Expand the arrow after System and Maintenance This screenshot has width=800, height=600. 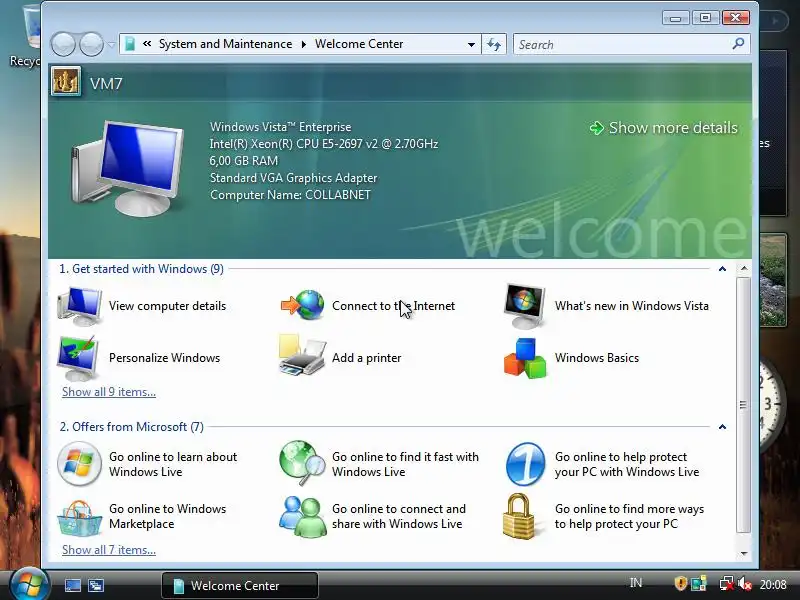(x=304, y=44)
